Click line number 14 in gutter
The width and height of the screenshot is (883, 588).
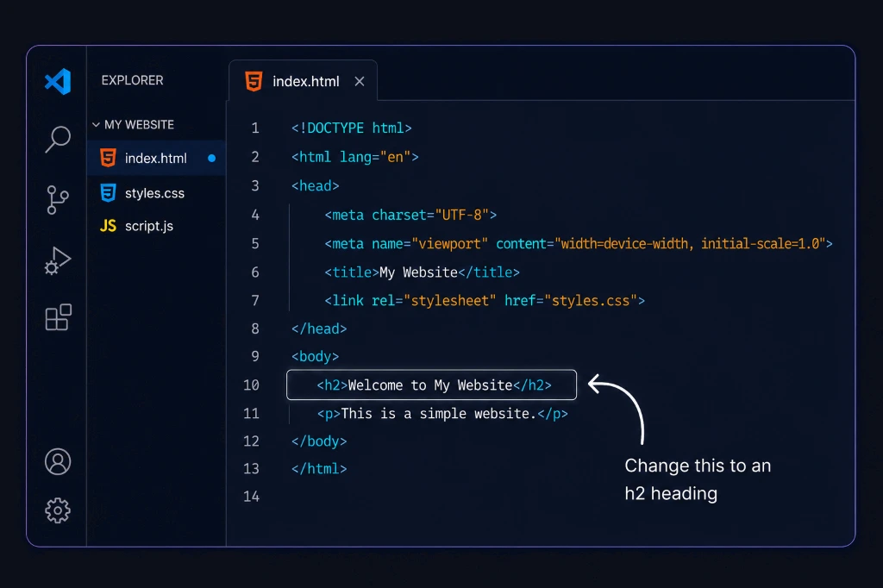(x=251, y=497)
